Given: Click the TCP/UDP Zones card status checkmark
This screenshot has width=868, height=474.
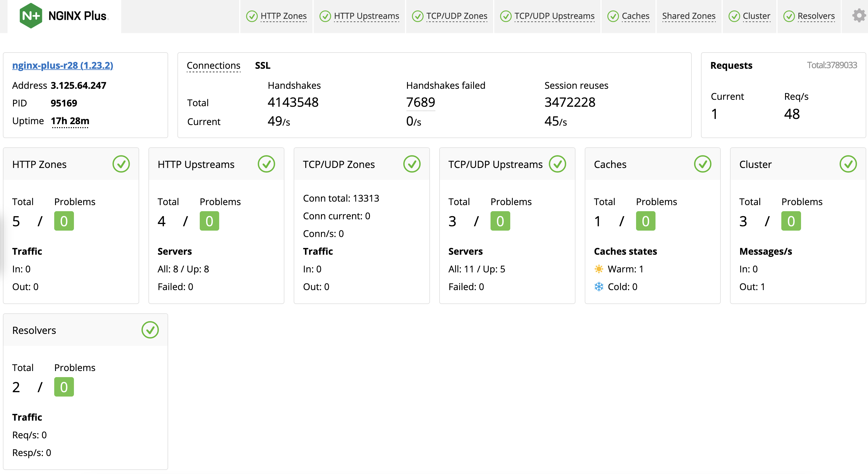Looking at the screenshot, I should [x=412, y=164].
